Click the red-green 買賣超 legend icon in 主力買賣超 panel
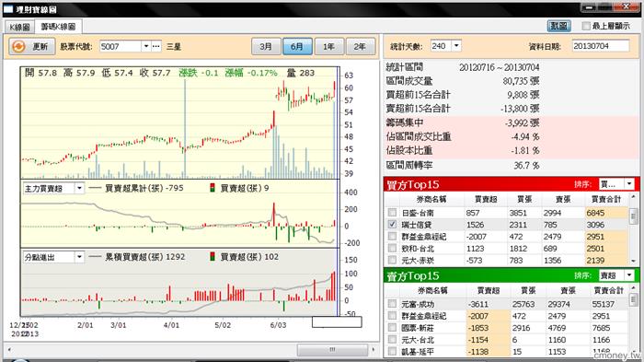Screen dimensions: 644x362 coord(213,188)
